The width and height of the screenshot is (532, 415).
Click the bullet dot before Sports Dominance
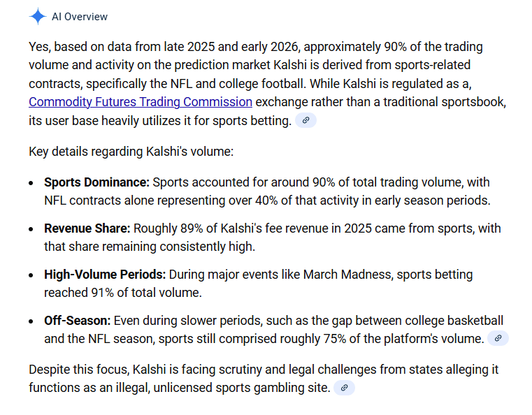pos(31,182)
